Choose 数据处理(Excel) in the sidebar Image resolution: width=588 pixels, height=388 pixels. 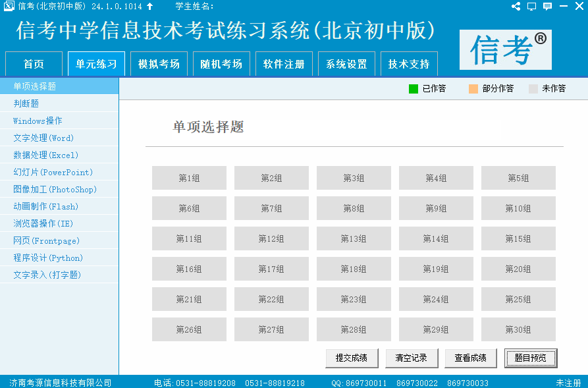pyautogui.click(x=59, y=155)
